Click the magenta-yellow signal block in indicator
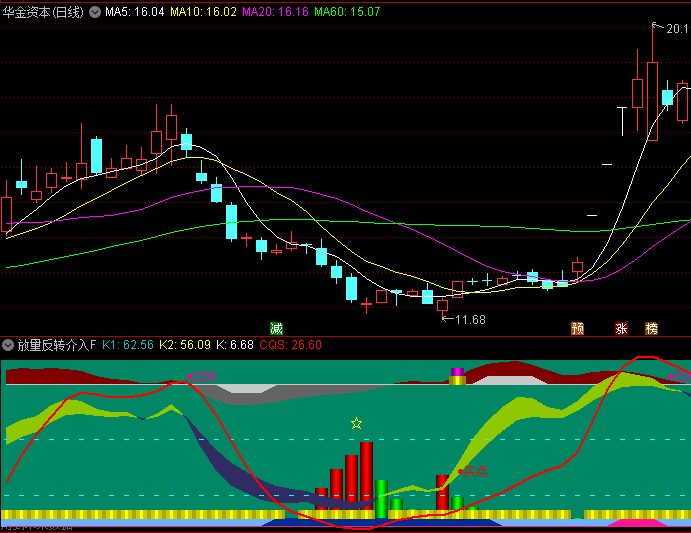 click(457, 376)
